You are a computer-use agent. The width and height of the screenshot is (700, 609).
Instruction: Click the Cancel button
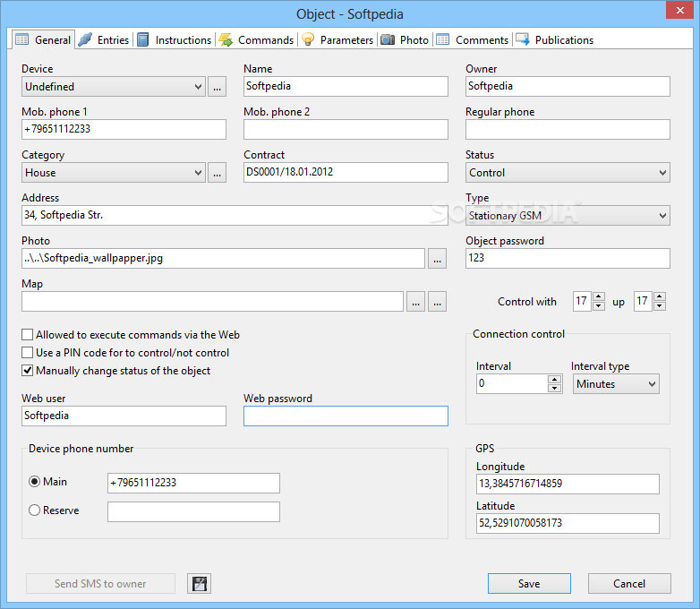pyautogui.click(x=629, y=584)
